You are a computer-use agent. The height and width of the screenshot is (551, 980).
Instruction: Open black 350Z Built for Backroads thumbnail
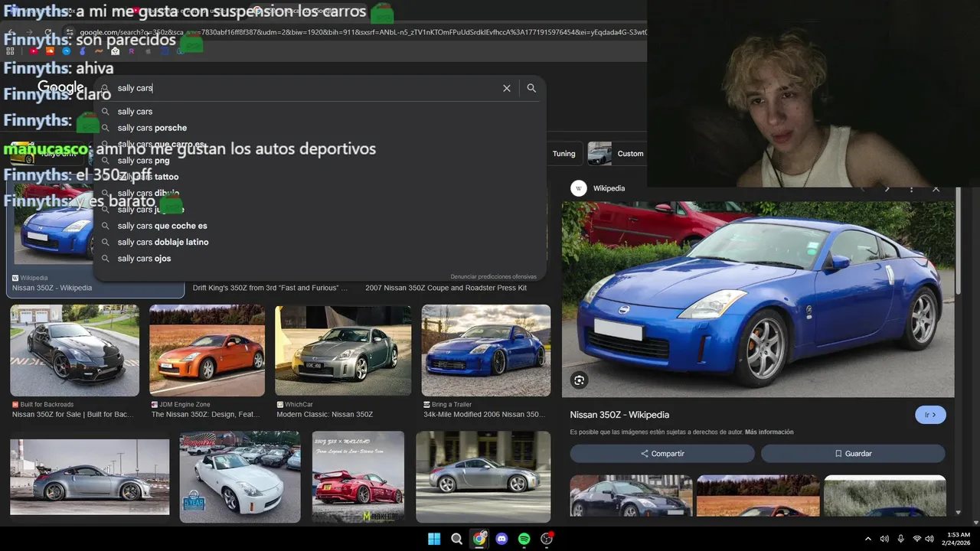(x=74, y=350)
